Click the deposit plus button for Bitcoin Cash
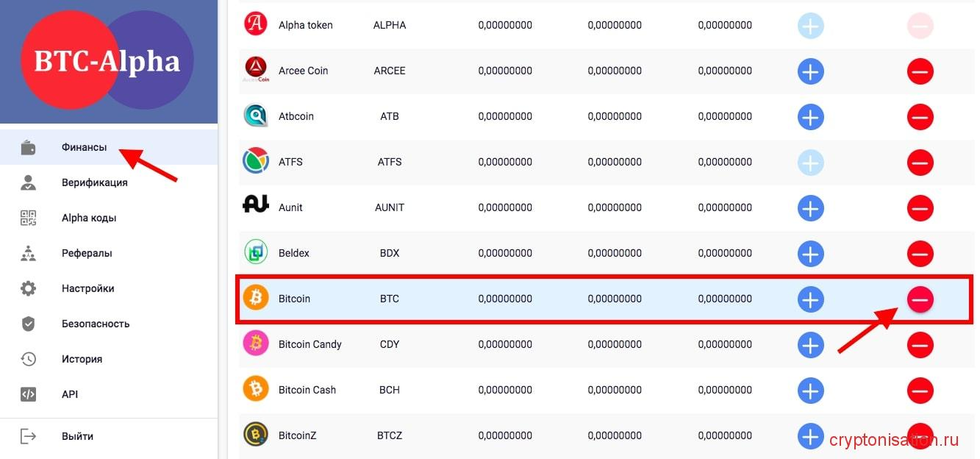Viewport: 980px width, 459px height. [810, 391]
